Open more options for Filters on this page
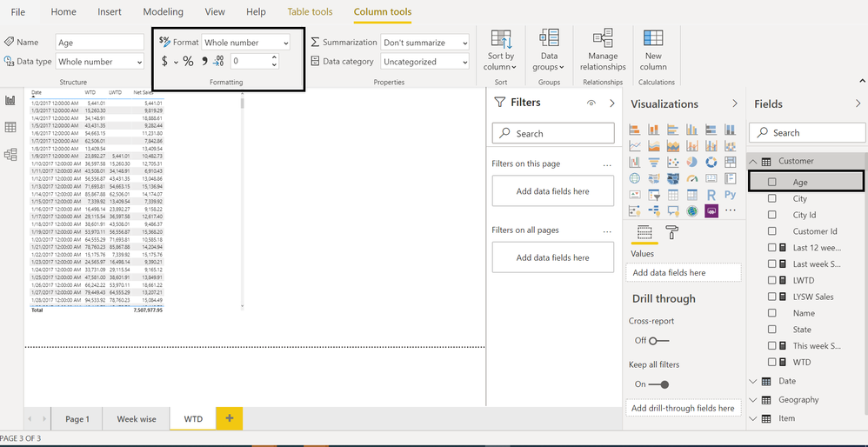Image resolution: width=868 pixels, height=447 pixels. (x=607, y=165)
